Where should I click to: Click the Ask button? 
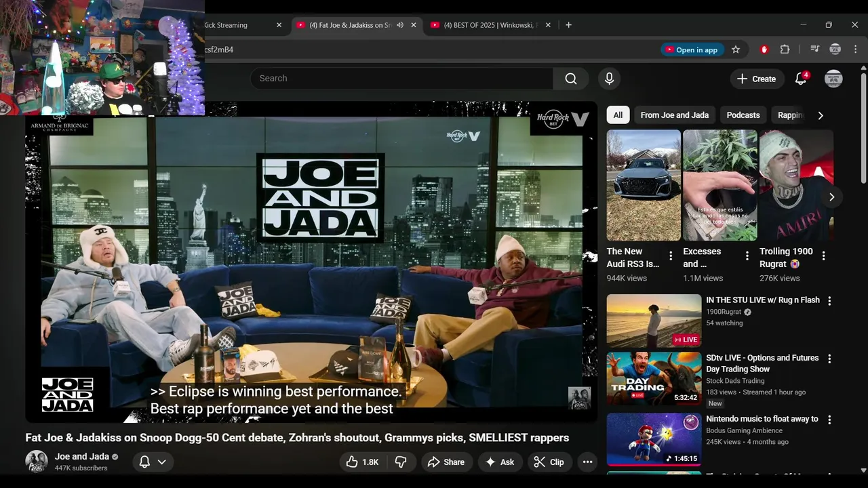click(500, 462)
